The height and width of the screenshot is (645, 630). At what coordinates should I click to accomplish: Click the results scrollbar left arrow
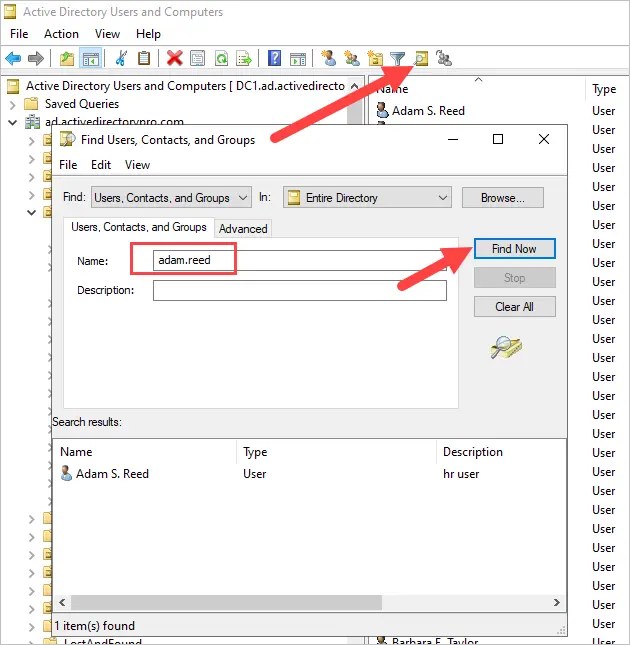coord(62,603)
